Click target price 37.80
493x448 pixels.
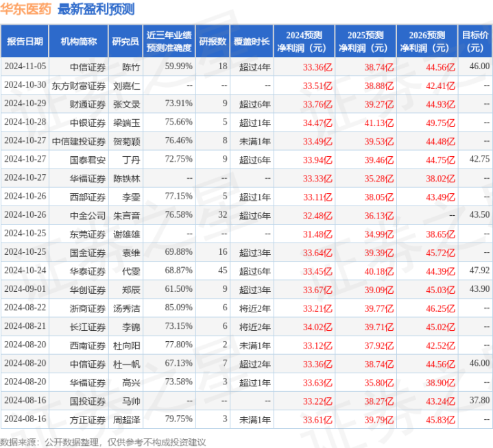479,400
